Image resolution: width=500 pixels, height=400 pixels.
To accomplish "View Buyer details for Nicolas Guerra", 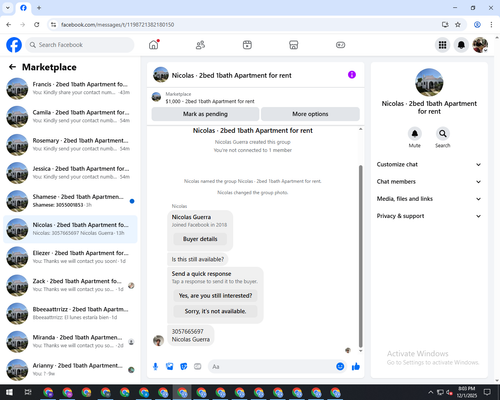I will 200,239.
